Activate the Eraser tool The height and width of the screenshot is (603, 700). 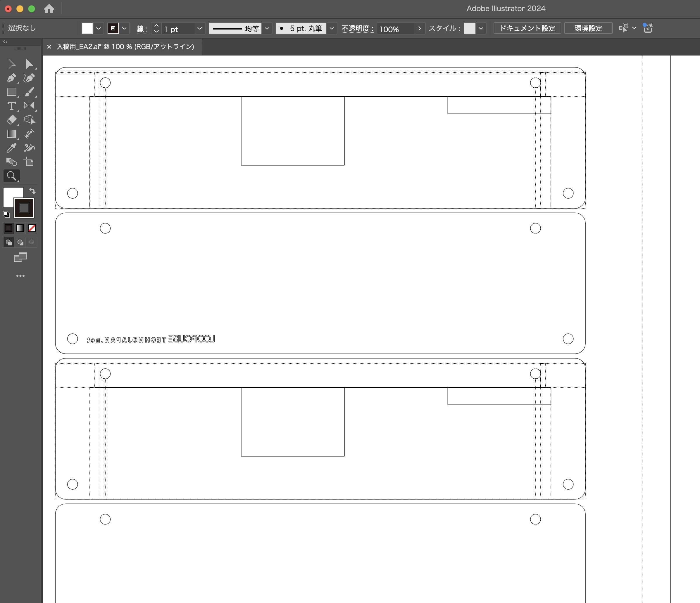[11, 120]
